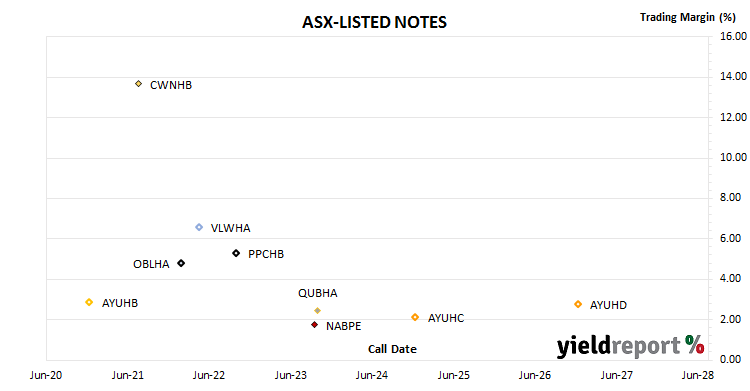750x391 pixels.
Task: Click the CWNHB diamond data point
Action: coord(138,84)
